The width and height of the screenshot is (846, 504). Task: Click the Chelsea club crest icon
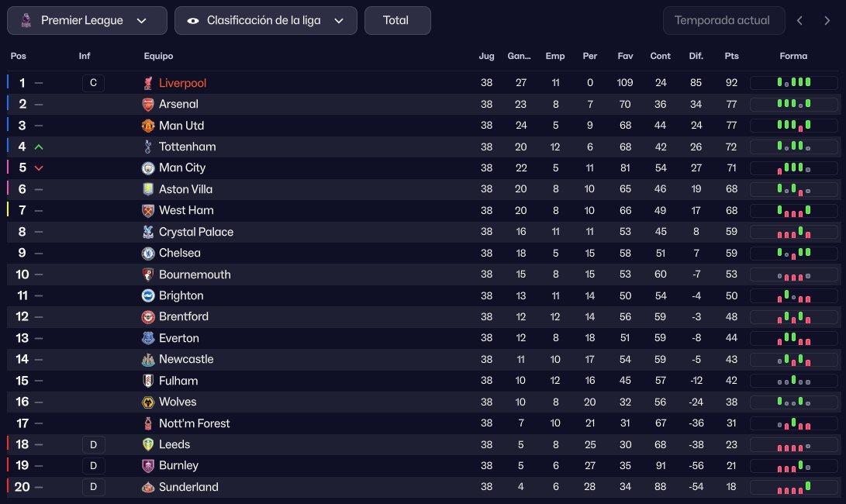tap(148, 253)
